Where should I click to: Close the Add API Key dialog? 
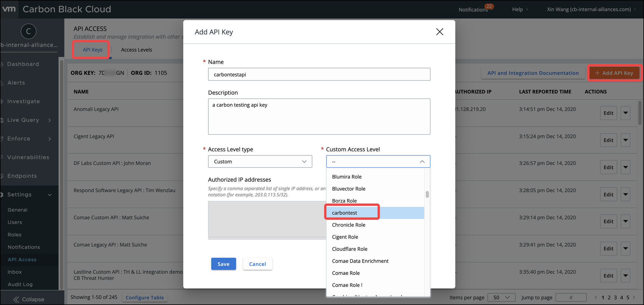(x=440, y=32)
